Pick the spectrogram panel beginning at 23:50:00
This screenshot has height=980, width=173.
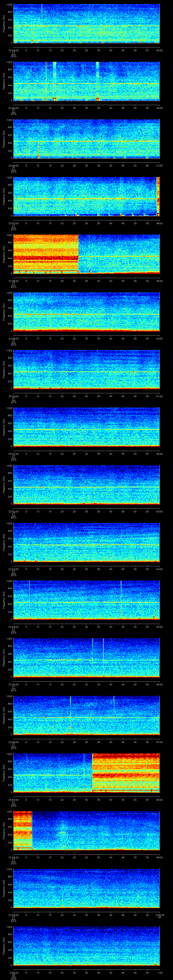86,369
